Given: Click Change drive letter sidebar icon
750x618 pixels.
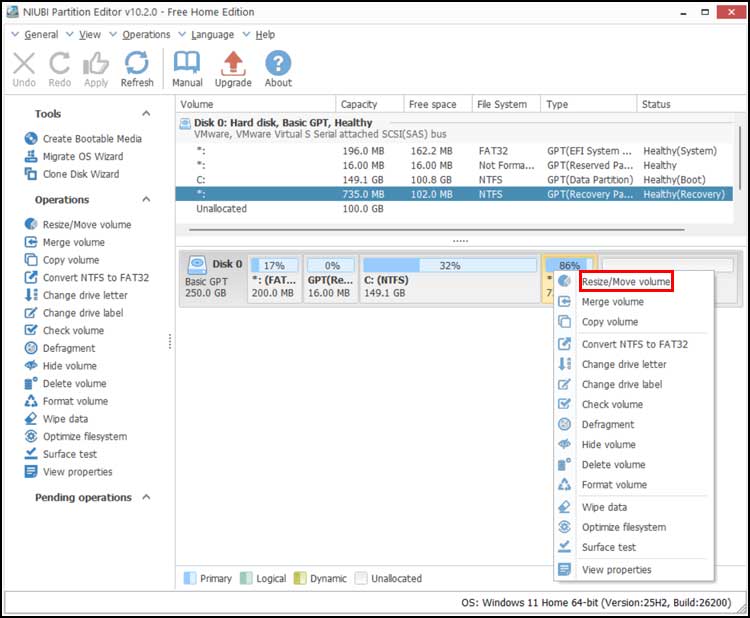Looking at the screenshot, I should coord(31,295).
